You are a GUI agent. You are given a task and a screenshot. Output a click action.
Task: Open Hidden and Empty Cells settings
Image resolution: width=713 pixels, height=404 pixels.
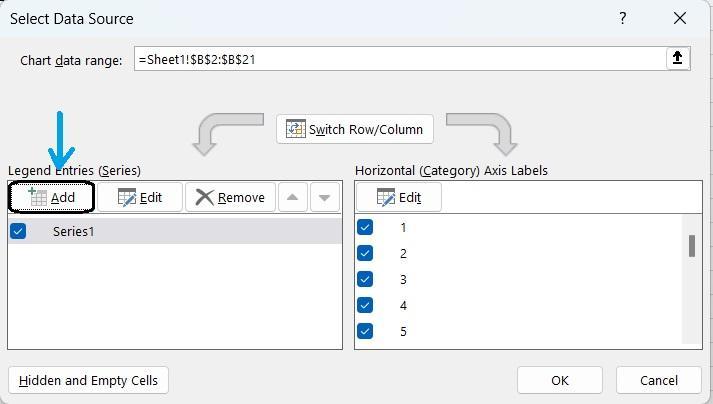pyautogui.click(x=88, y=380)
